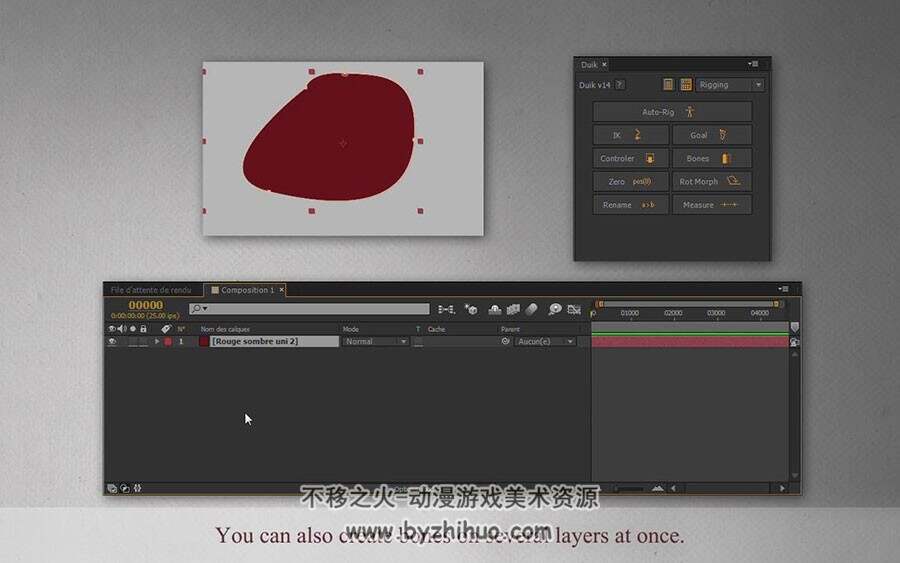Screen dimensions: 900x563
Task: Close the Duik panel tab
Action: (604, 65)
